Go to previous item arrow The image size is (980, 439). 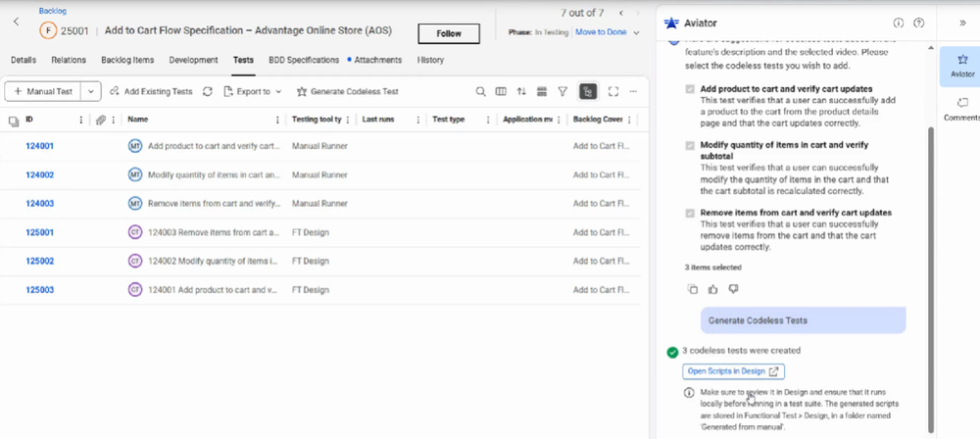pyautogui.click(x=620, y=13)
